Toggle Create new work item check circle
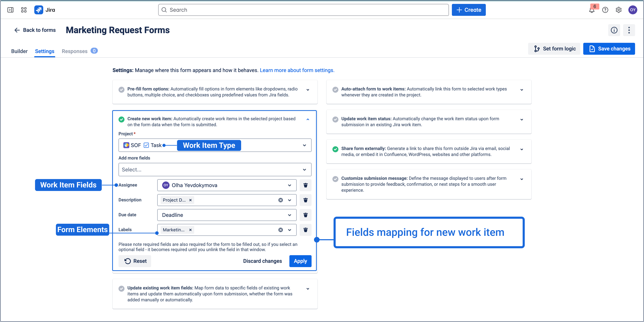 (121, 119)
